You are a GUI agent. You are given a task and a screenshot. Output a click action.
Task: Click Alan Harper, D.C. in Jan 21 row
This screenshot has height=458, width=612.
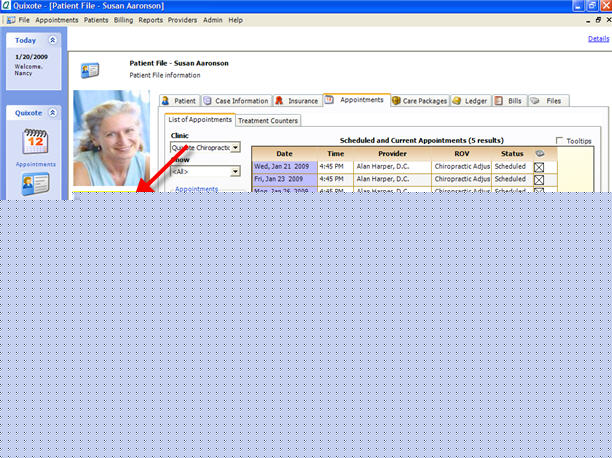(x=392, y=167)
